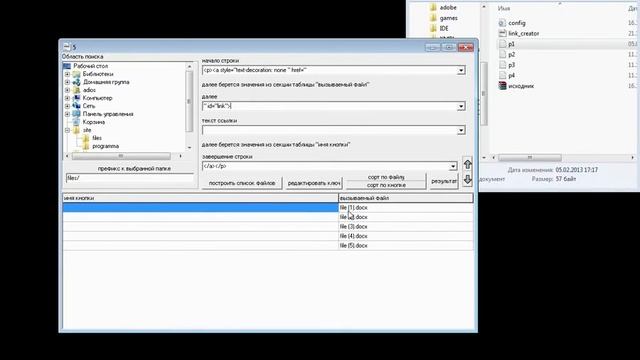
Task: Select the file (3).docx table cell
Action: 406,227
